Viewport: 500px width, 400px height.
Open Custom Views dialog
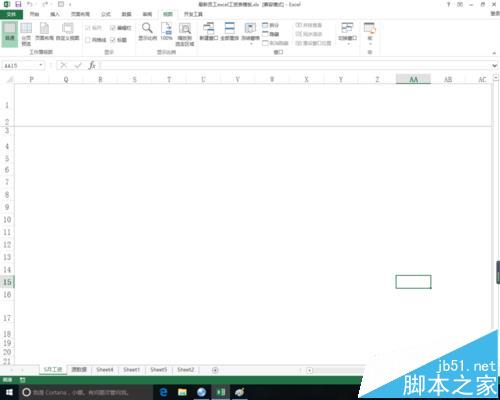(68, 32)
